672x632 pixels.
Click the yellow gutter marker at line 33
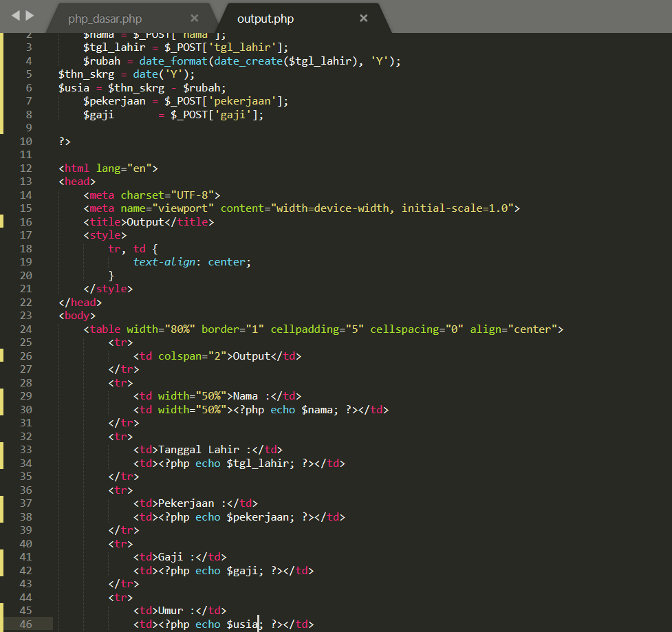3,449
